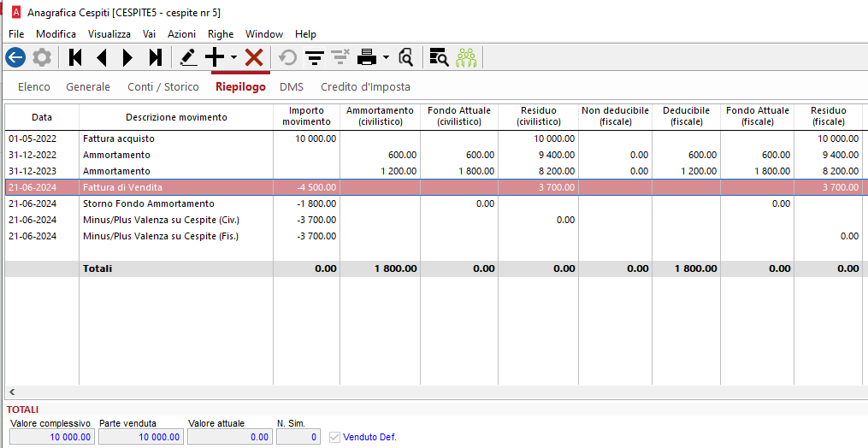Click the Valore attuale field

tap(229, 437)
